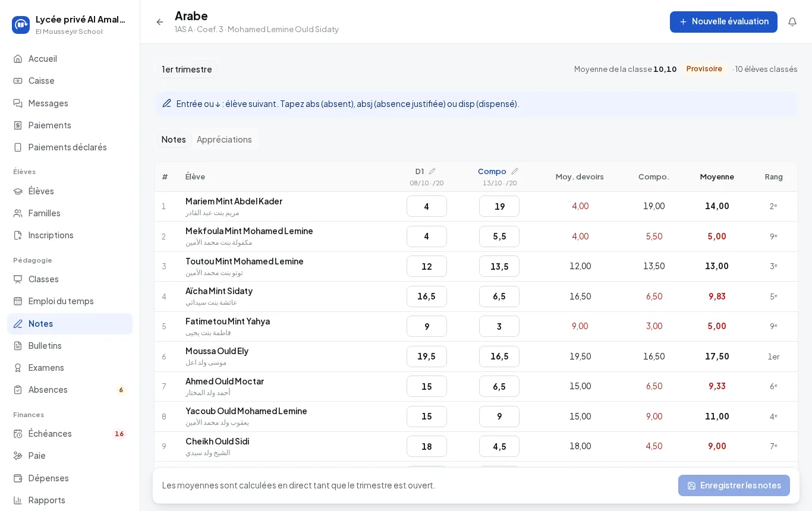This screenshot has width=812, height=511.
Task: Click the edit pencil next to Compo
Action: click(x=515, y=171)
